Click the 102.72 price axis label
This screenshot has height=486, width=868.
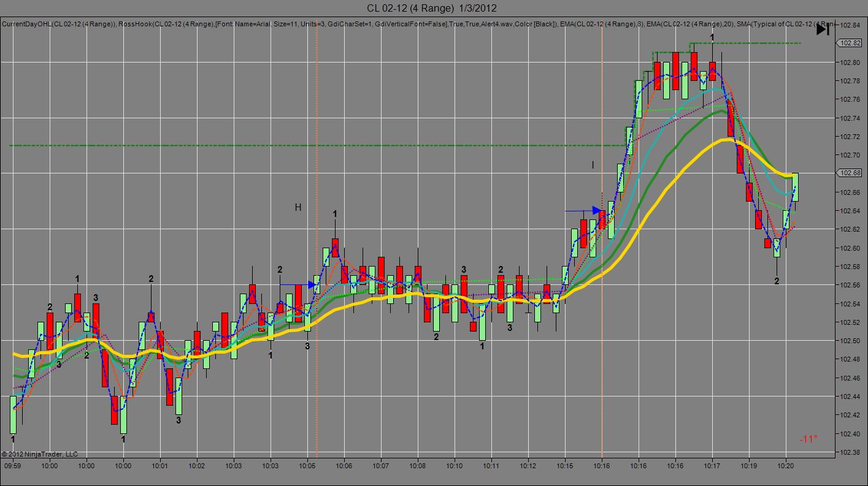(850, 136)
